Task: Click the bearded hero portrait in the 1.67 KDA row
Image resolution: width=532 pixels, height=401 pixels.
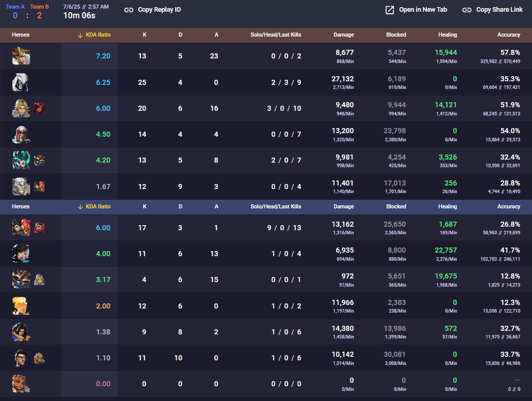Action: (21, 186)
